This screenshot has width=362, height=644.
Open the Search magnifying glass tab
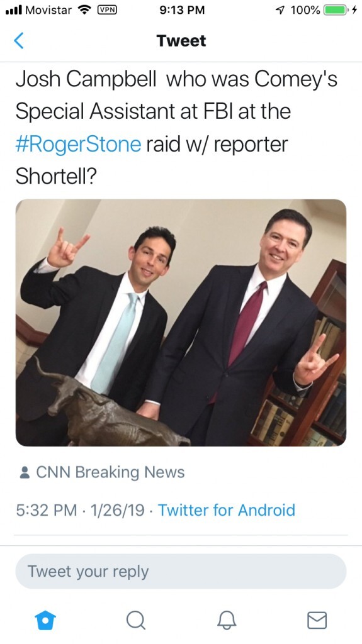pyautogui.click(x=136, y=619)
